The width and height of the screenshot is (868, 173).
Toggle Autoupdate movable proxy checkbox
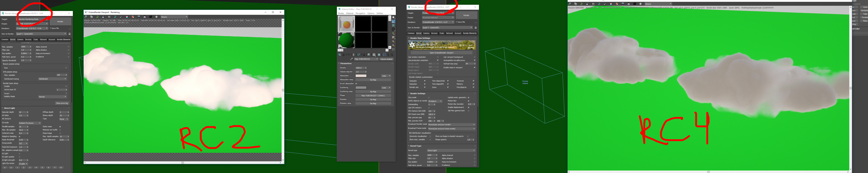pos(475,60)
